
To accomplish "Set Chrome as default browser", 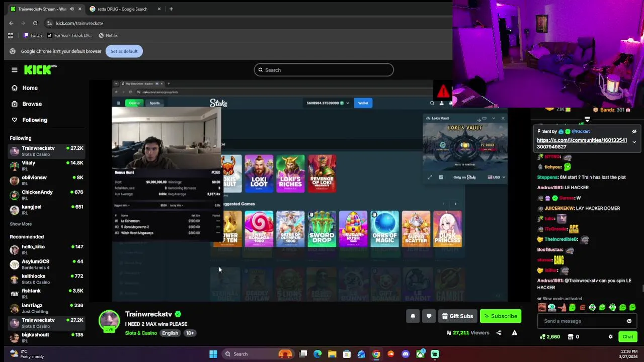I will 124,51.
